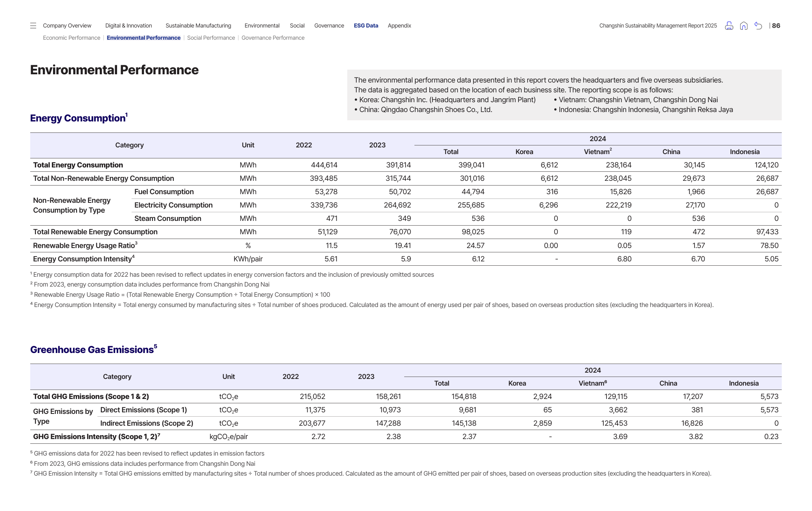The height and width of the screenshot is (511, 812).
Task: Click the Fuel Consumption row label
Action: tap(164, 192)
